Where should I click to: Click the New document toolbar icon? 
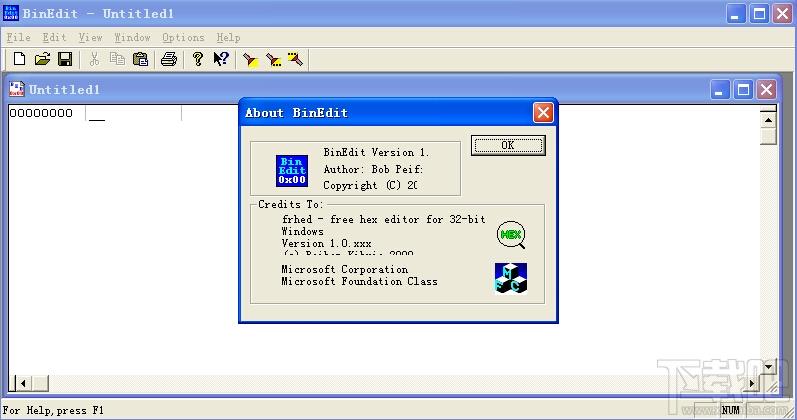[19, 59]
